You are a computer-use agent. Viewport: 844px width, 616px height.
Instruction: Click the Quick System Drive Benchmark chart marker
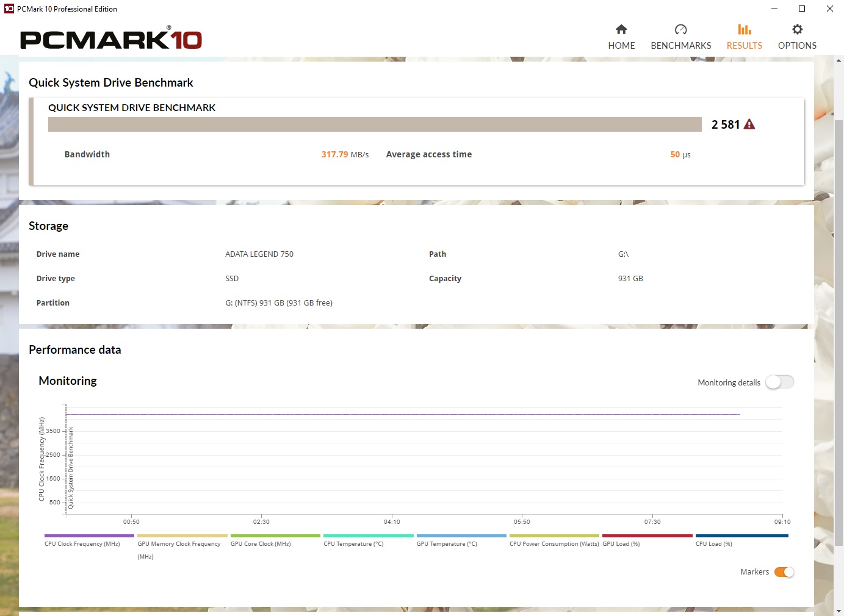(x=71, y=468)
